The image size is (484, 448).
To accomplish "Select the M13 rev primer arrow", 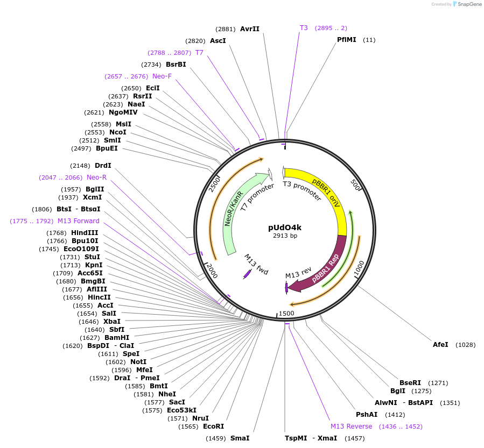I will pos(286,288).
